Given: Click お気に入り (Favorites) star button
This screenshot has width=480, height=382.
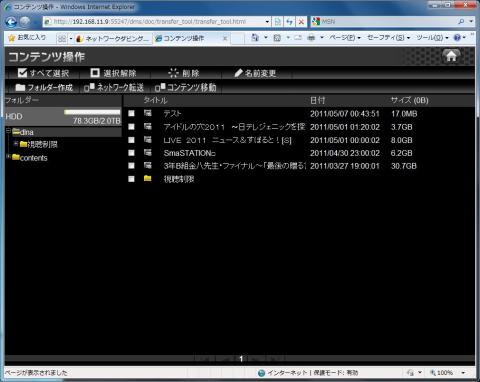Looking at the screenshot, I should (x=27, y=38).
